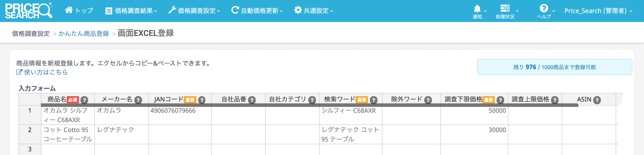Open the Price_Search (管理者) account dropdown
This screenshot has width=644, height=155.
coord(598,11)
